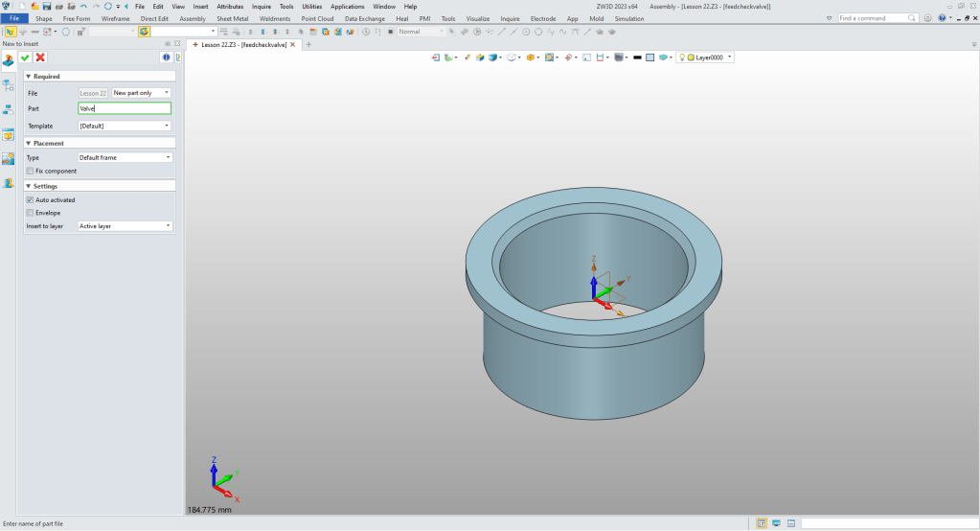980x531 pixels.
Task: Click the blue File button
Action: (x=14, y=18)
